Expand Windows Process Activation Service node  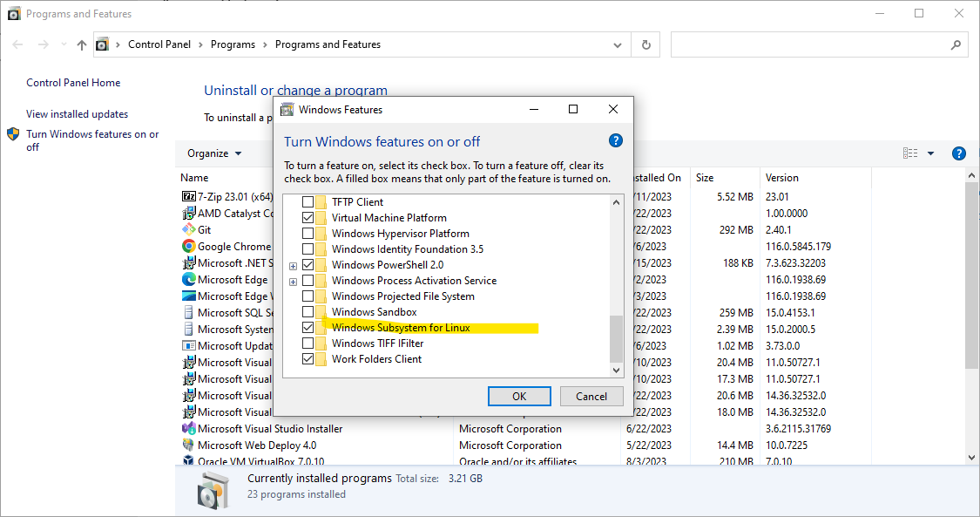pyautogui.click(x=293, y=282)
